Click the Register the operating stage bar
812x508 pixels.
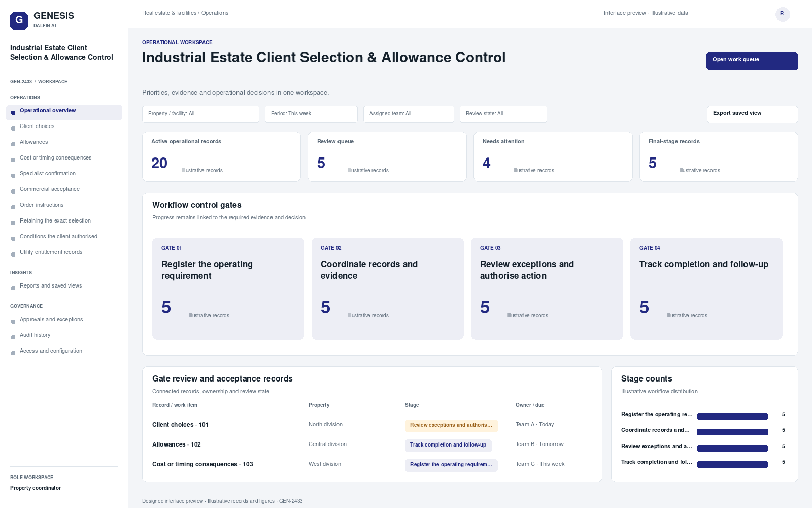tap(732, 416)
